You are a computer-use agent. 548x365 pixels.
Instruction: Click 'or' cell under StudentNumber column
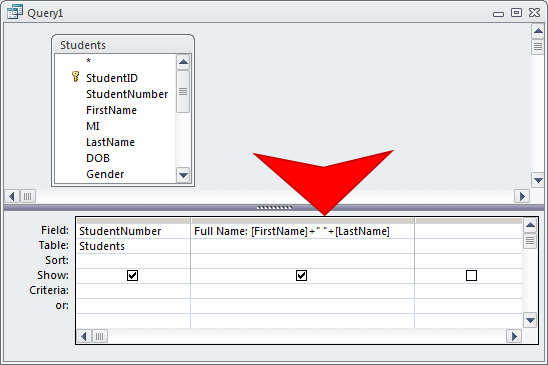(x=133, y=306)
